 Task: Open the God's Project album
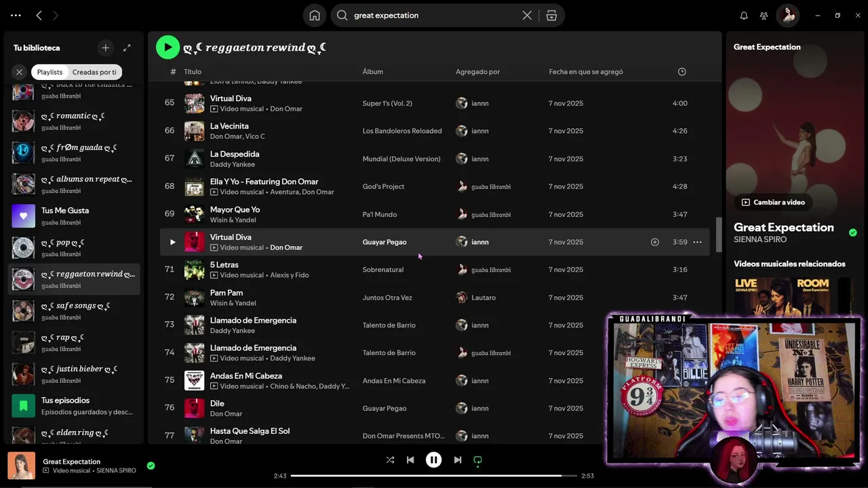click(383, 187)
